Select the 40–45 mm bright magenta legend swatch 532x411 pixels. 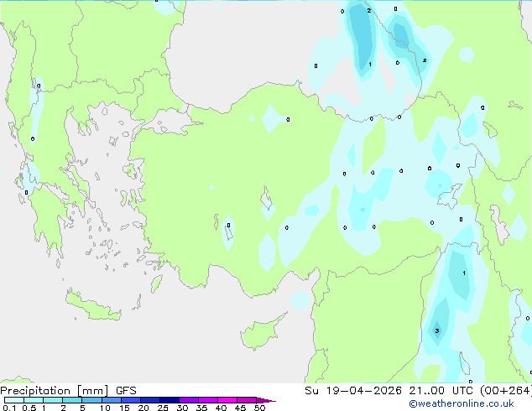point(227,400)
